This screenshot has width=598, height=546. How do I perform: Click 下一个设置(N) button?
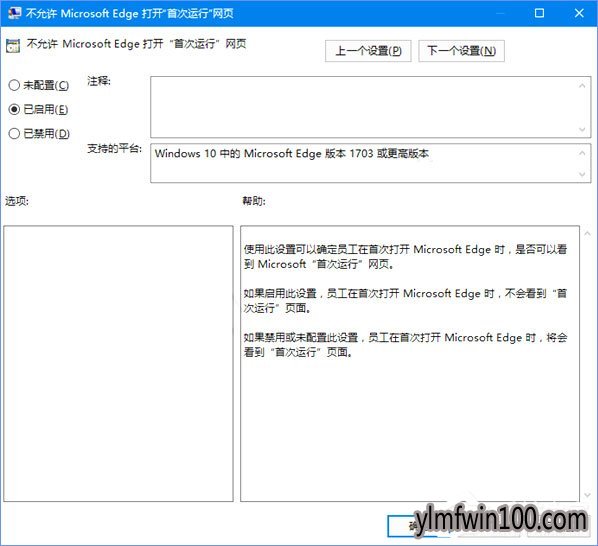click(461, 51)
